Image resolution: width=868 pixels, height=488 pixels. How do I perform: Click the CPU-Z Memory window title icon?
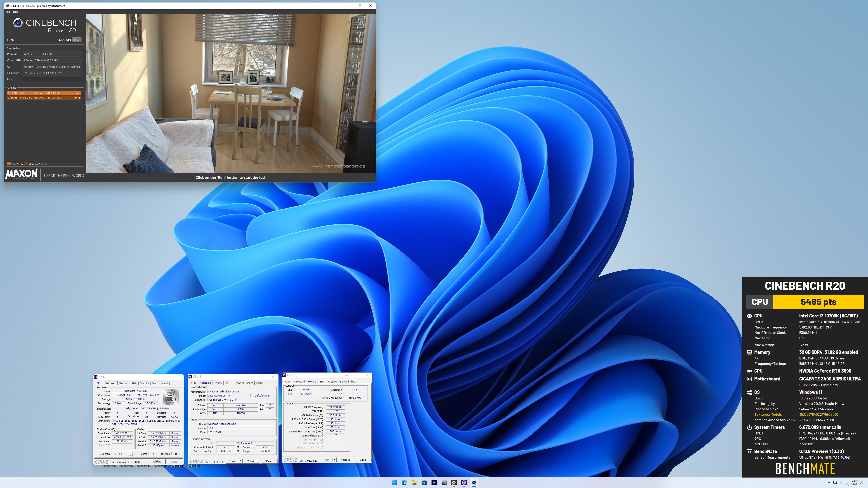click(284, 375)
